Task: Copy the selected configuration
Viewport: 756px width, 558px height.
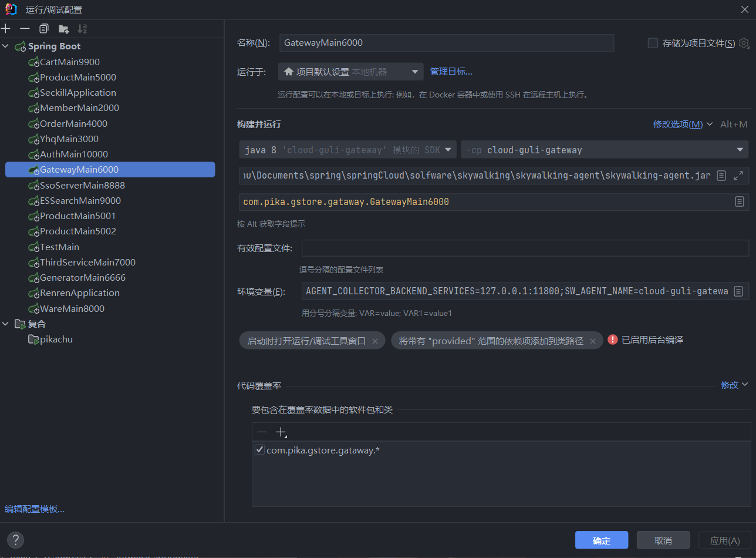Action: 44,28
